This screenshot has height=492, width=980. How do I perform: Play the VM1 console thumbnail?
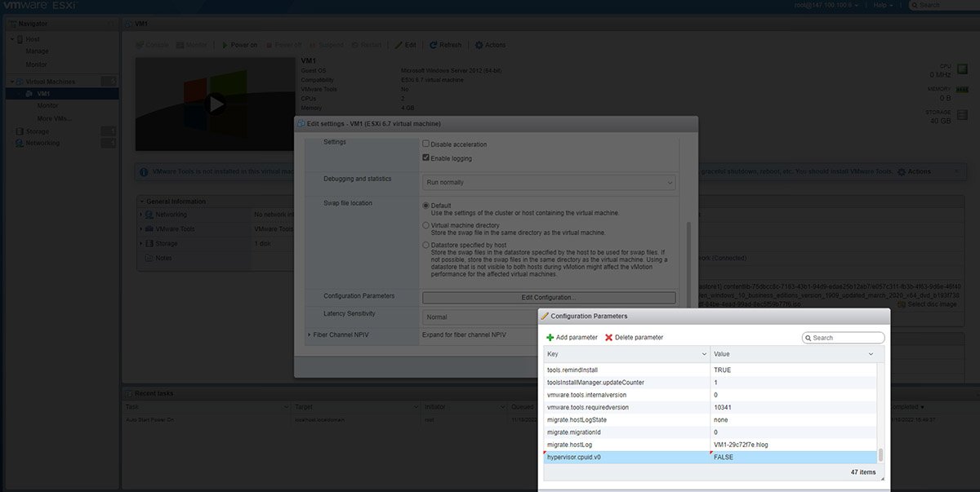point(216,104)
